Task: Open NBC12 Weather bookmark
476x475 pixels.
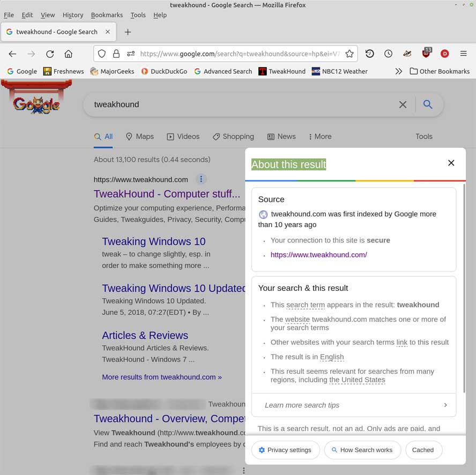Action: tap(340, 71)
